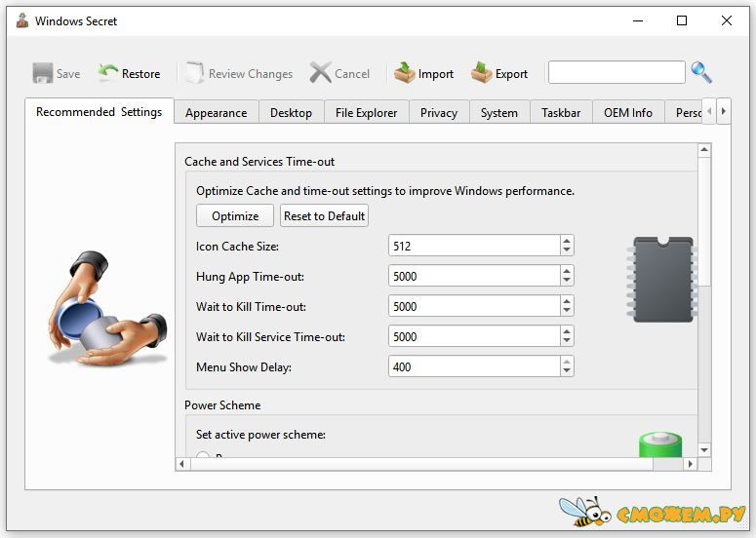The image size is (756, 538).
Task: Click horizontal scrollbar left arrow
Action: [x=181, y=464]
